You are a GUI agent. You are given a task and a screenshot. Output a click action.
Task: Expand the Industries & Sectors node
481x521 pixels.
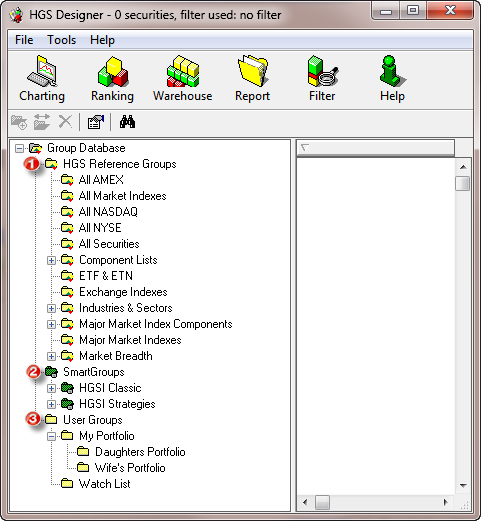pos(51,308)
